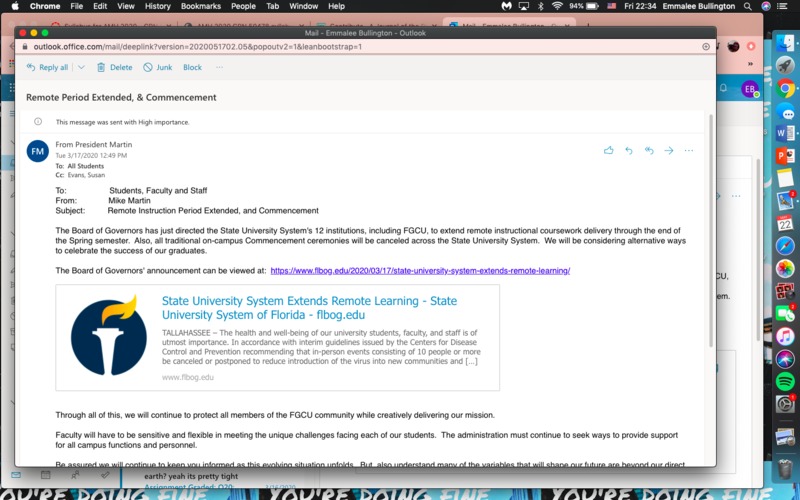Click the Reply all double-arrow icon in header
Screen dimensions: 800x500
coord(649,151)
